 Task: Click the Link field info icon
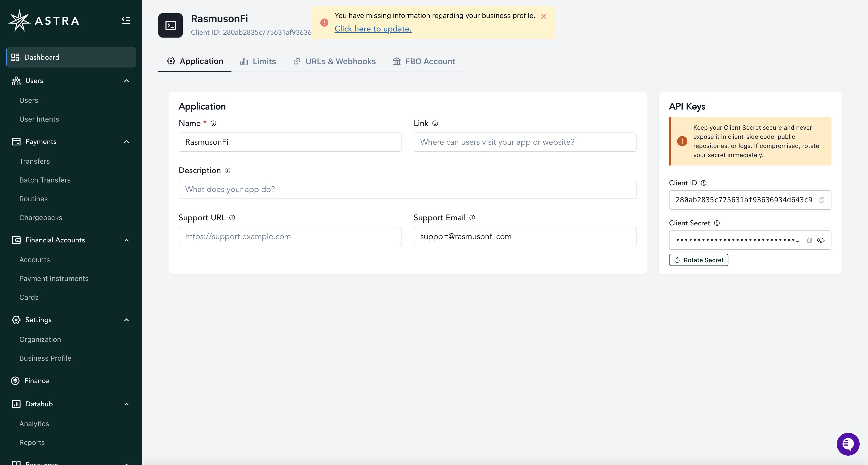click(435, 123)
